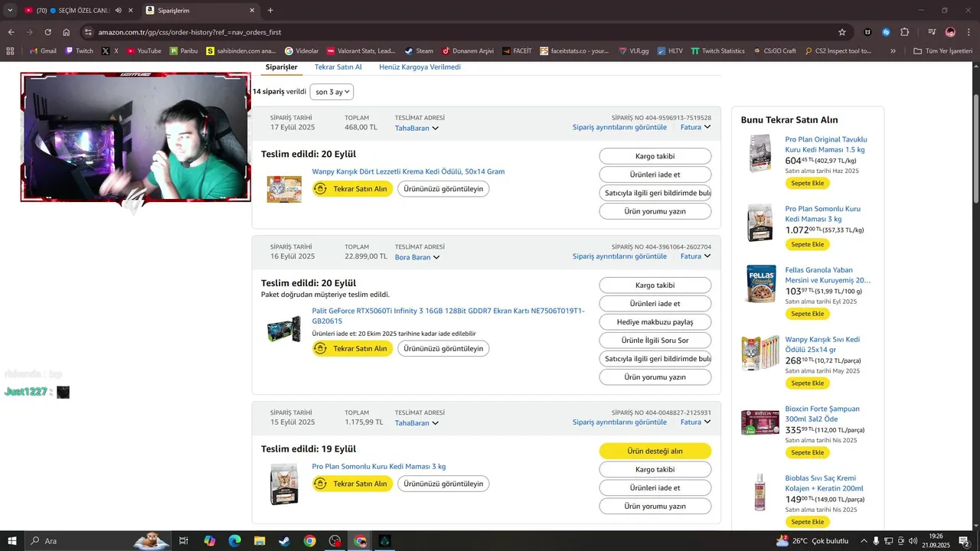The image size is (980, 551).
Task: Expand Fatura dropdown on 1.175,99 TL order
Action: tap(695, 422)
